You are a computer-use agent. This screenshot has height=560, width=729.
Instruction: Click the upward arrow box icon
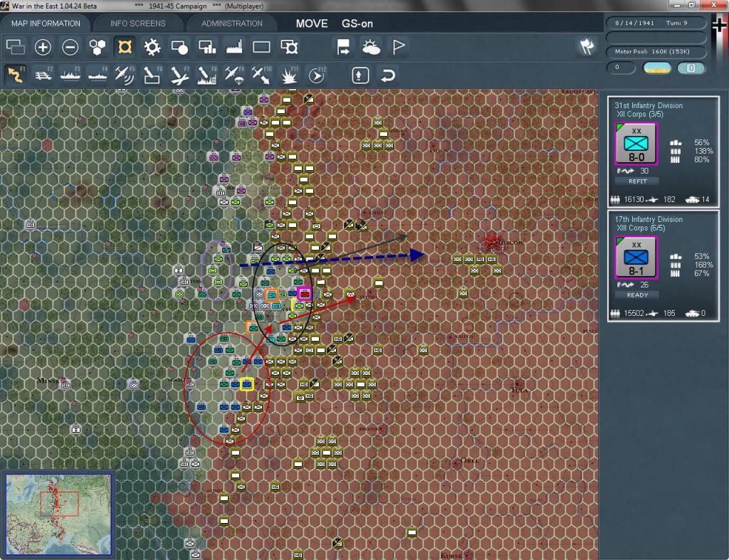tap(360, 75)
